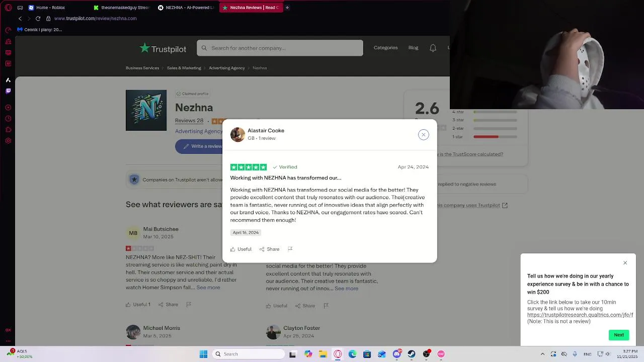Go to Advertising Agency breadcrumb
The width and height of the screenshot is (644, 362).
(227, 68)
